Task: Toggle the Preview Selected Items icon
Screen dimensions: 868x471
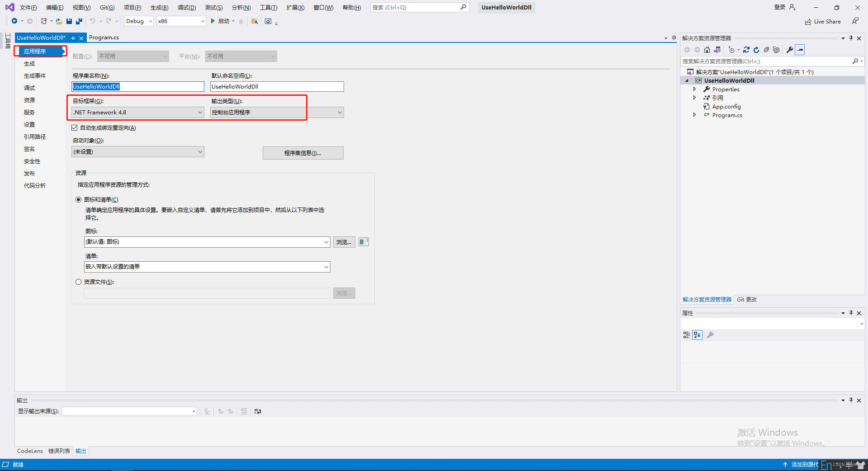Action: tap(800, 50)
